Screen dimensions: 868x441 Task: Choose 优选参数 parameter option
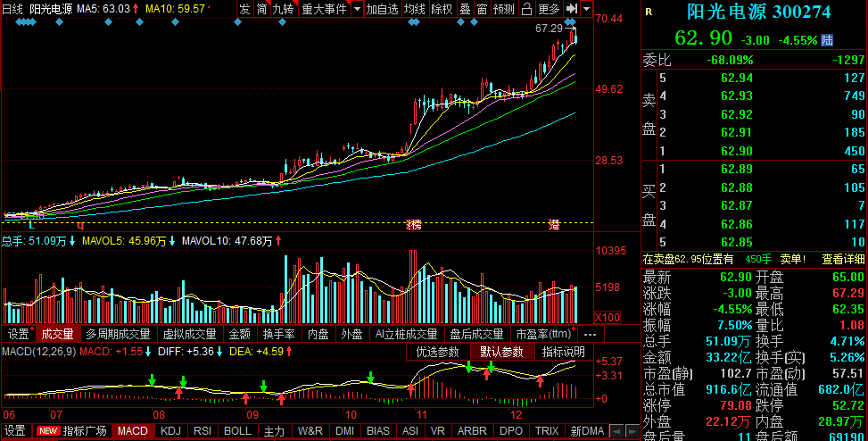coord(437,352)
